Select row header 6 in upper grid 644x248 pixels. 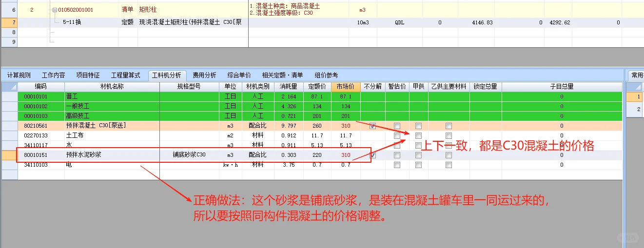tap(9, 10)
